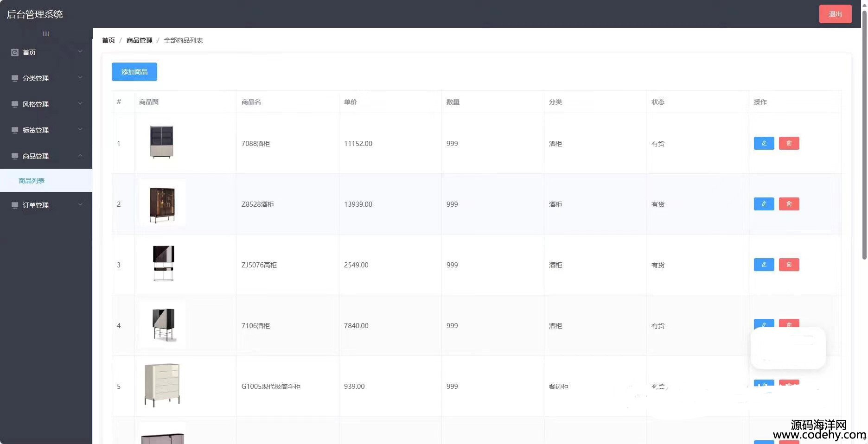
Task: Click the page vertical scrollbar thumb
Action: point(864,134)
